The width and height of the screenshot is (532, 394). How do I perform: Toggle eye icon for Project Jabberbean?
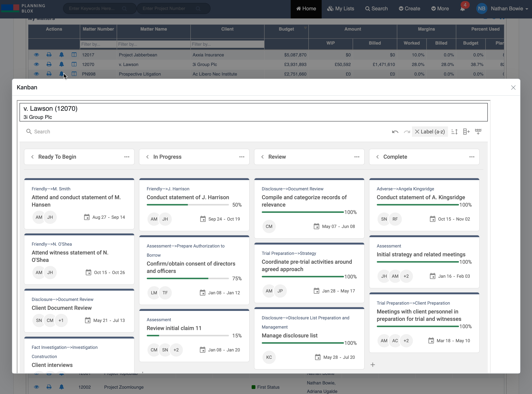(36, 55)
